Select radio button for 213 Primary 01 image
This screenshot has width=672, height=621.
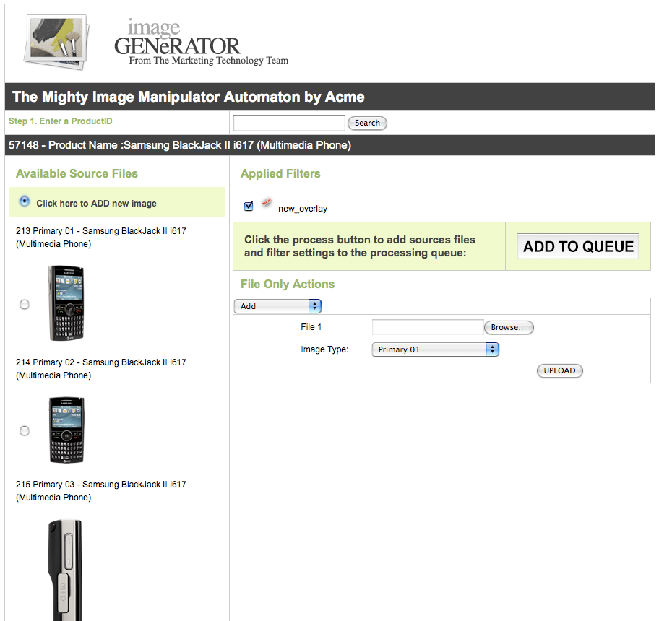(25, 305)
